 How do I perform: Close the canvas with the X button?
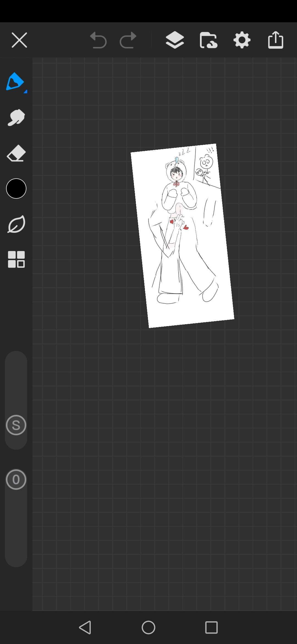[19, 40]
